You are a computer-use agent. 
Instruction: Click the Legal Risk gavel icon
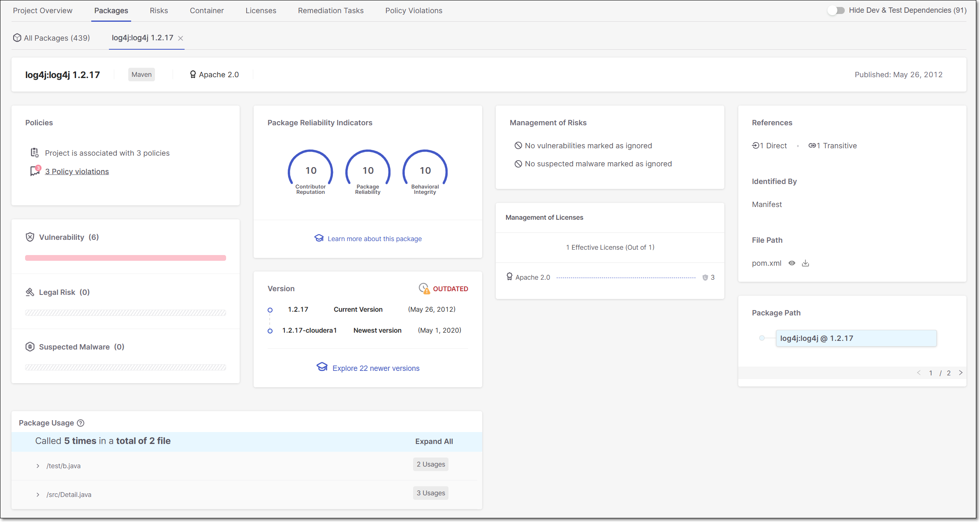[30, 292]
